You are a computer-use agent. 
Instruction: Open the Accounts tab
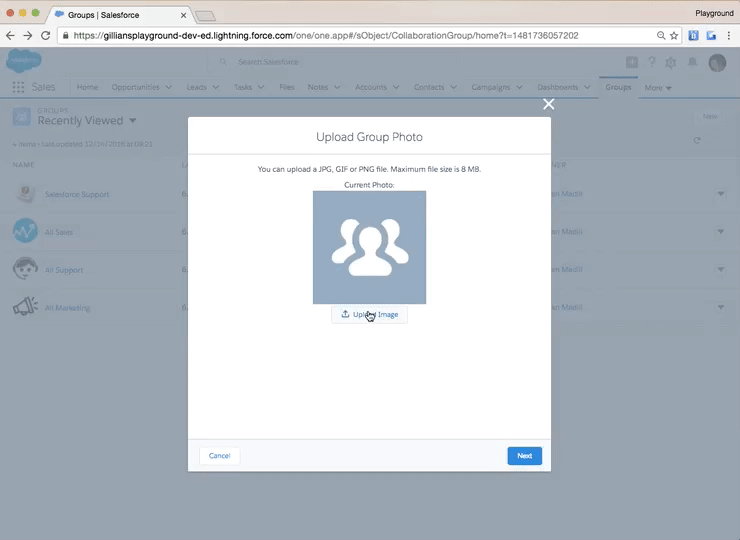pos(370,87)
